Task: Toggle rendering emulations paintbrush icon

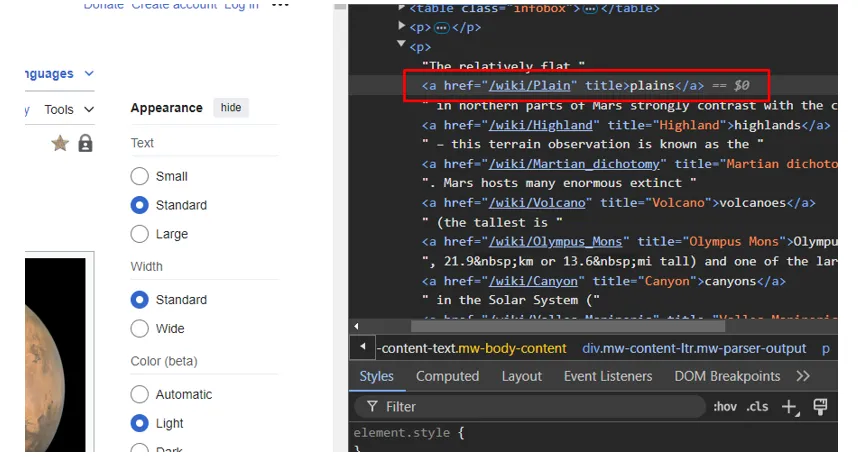Action: [820, 407]
